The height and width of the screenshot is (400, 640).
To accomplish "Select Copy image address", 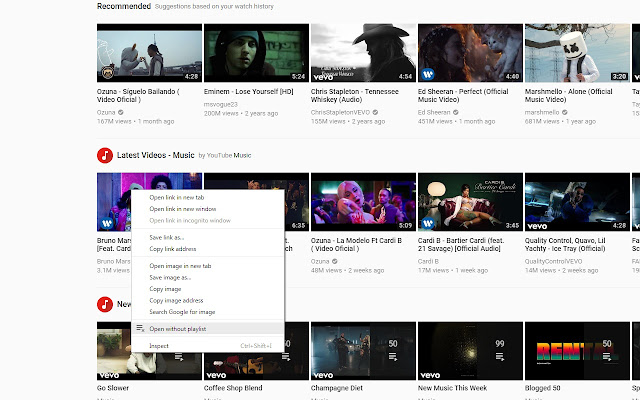I will point(208,300).
